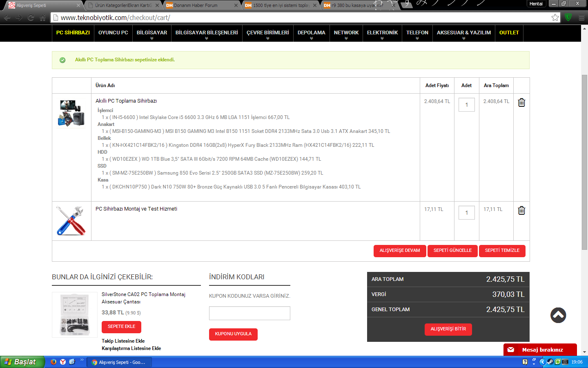Open OUTLET menu item
The height and width of the screenshot is (368, 588).
[509, 33]
